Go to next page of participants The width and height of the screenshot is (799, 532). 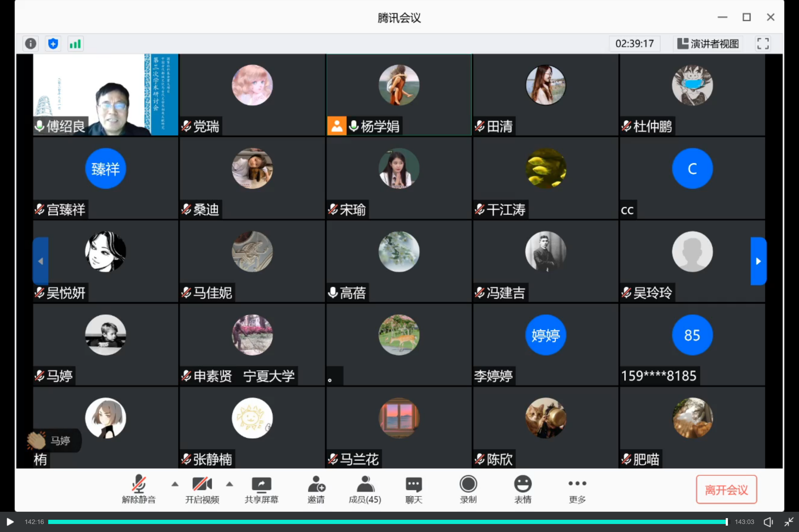pyautogui.click(x=758, y=261)
